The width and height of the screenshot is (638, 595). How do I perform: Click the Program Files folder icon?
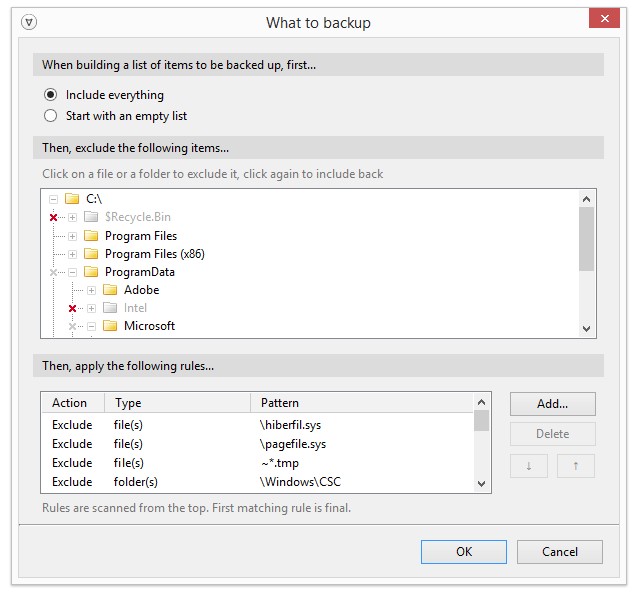[91, 236]
